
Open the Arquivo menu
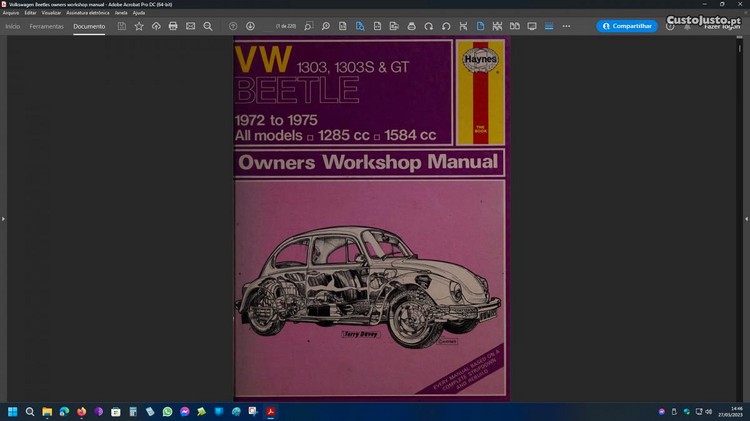pos(11,13)
